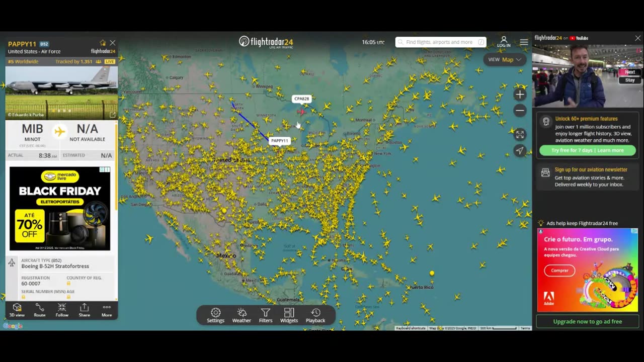
Task: Click the 16:05 UTC clock
Action: 373,42
